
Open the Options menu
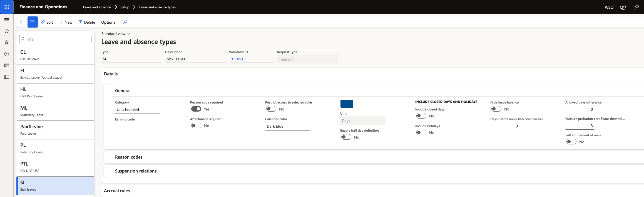click(x=108, y=22)
